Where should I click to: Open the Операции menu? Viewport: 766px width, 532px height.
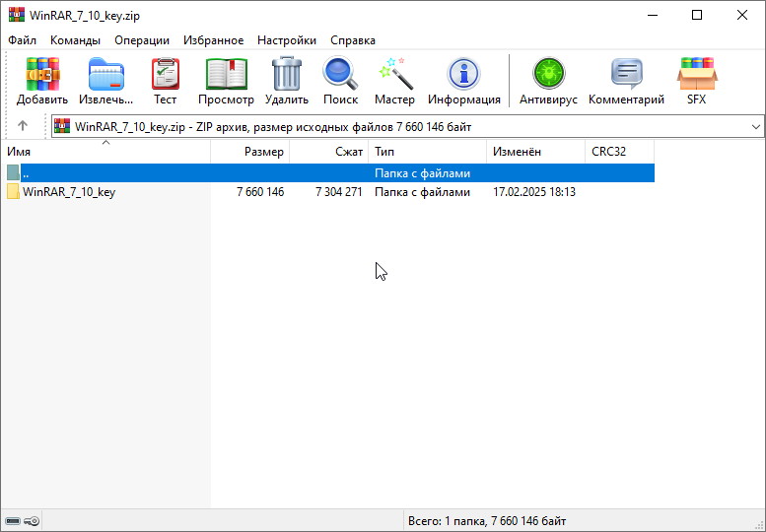[142, 40]
